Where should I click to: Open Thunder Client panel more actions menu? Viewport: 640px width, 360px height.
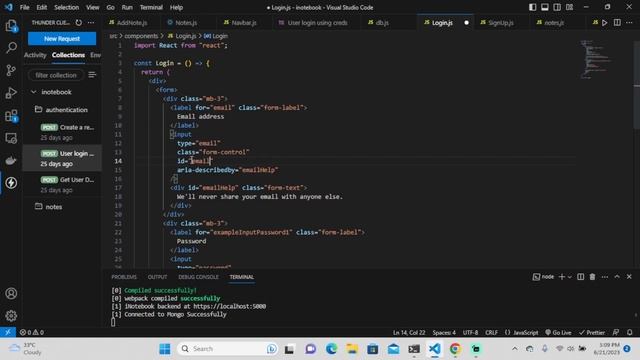pyautogui.click(x=91, y=22)
